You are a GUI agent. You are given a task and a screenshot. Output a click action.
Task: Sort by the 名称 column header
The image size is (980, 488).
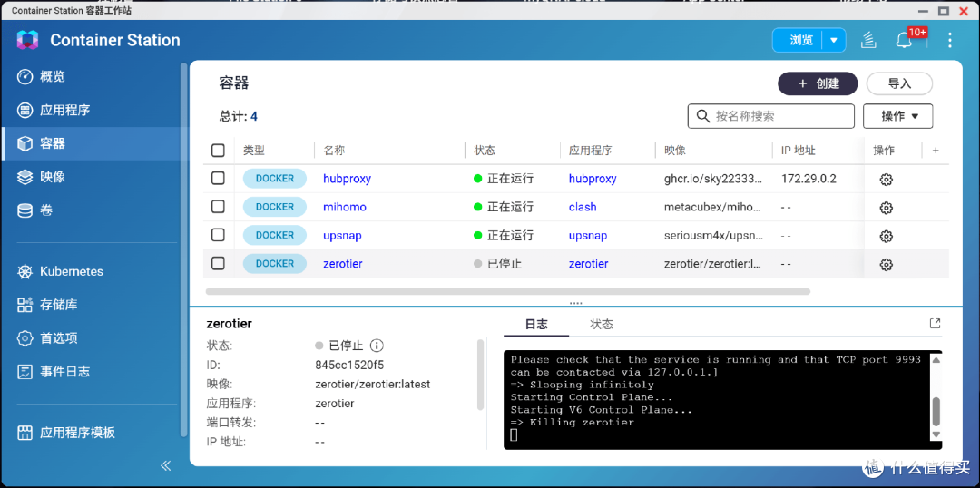pyautogui.click(x=334, y=151)
